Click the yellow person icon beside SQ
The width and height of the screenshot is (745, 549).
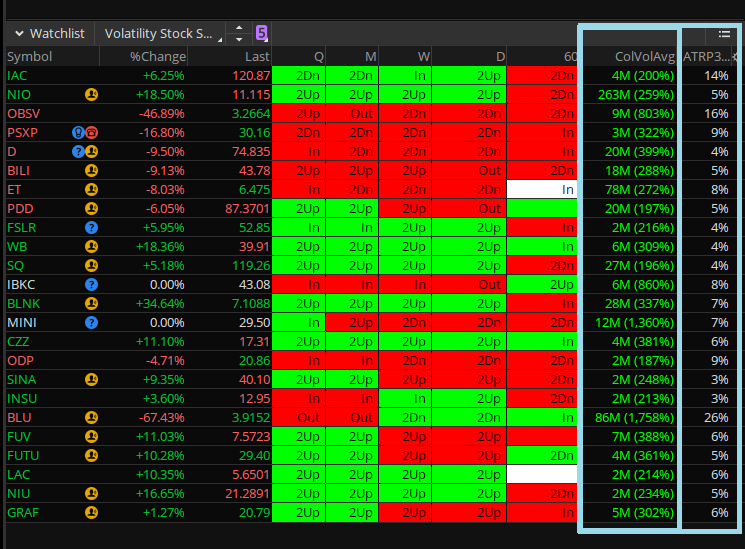91,266
